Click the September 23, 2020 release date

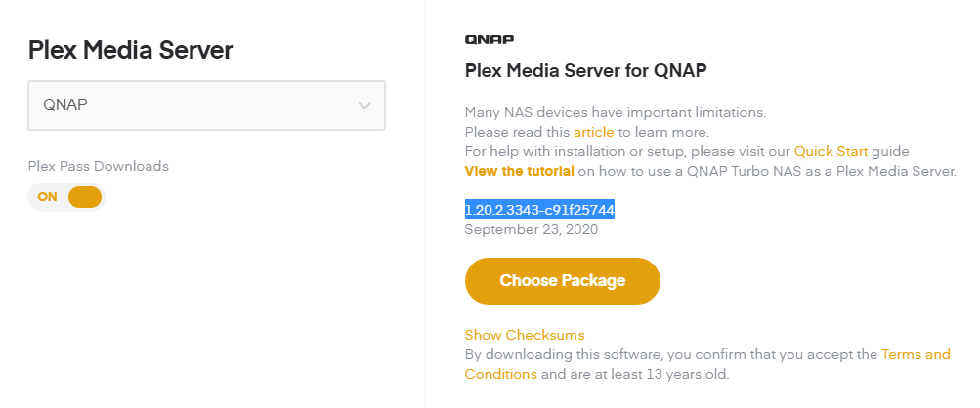click(531, 230)
